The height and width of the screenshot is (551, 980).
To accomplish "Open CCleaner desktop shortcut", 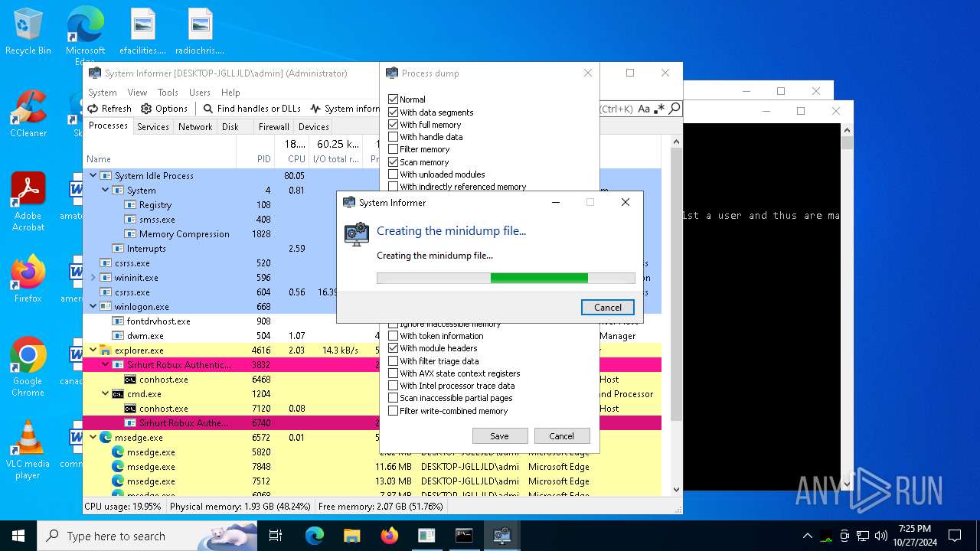I will pyautogui.click(x=28, y=114).
